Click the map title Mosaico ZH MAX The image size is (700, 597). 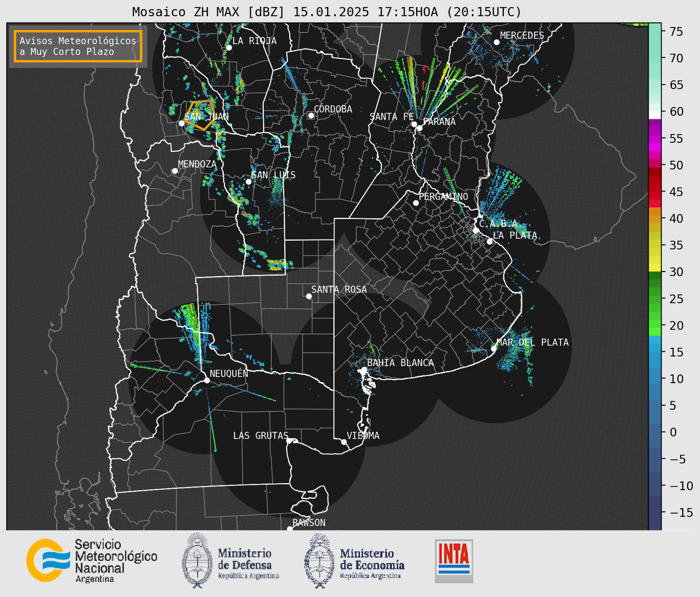[327, 12]
